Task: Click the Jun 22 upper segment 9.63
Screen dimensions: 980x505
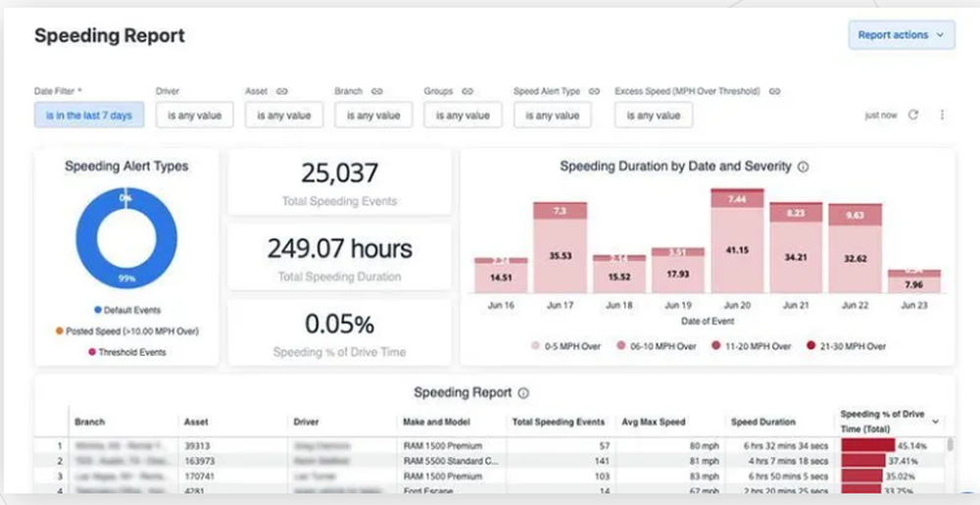Action: (x=855, y=215)
